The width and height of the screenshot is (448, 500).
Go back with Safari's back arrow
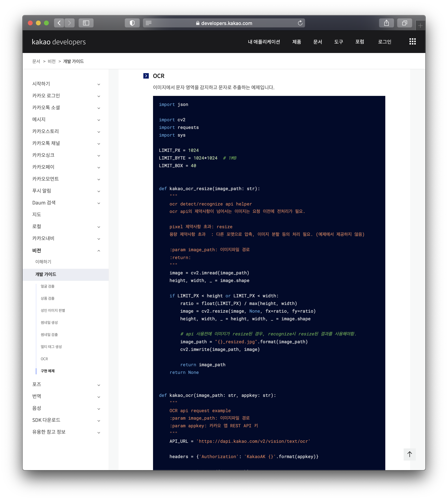[59, 23]
